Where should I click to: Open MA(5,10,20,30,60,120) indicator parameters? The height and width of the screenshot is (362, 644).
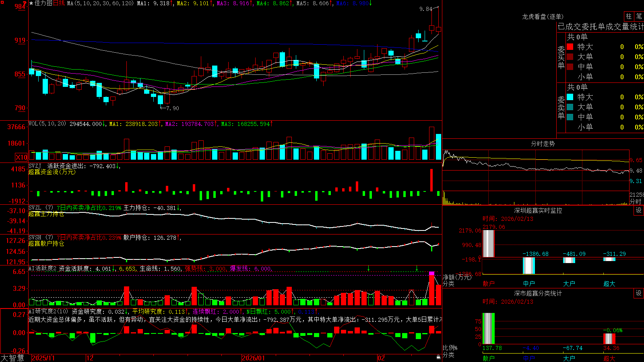point(100,3)
